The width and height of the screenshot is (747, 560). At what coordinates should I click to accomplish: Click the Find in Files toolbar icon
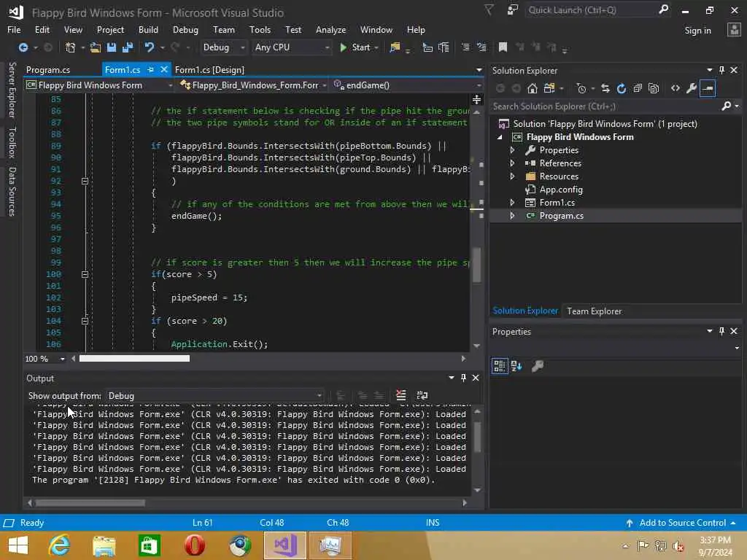coord(395,47)
